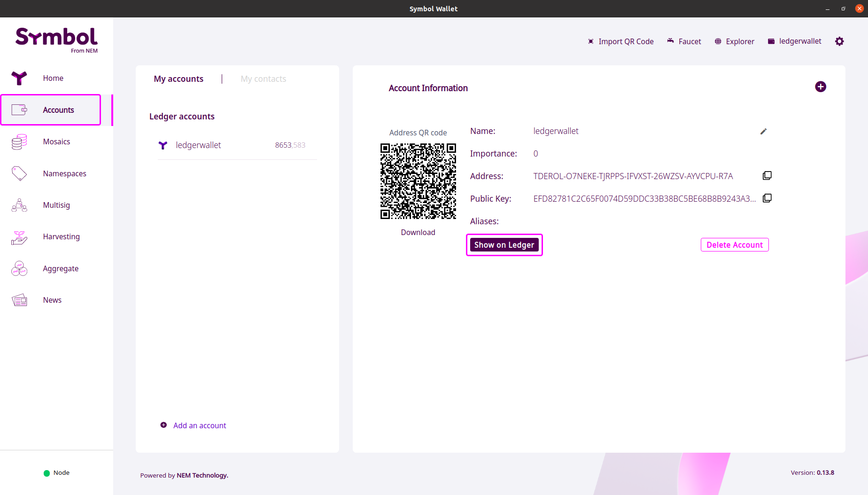Go to Mosaics section
Screen dimensions: 868x495
coord(56,141)
